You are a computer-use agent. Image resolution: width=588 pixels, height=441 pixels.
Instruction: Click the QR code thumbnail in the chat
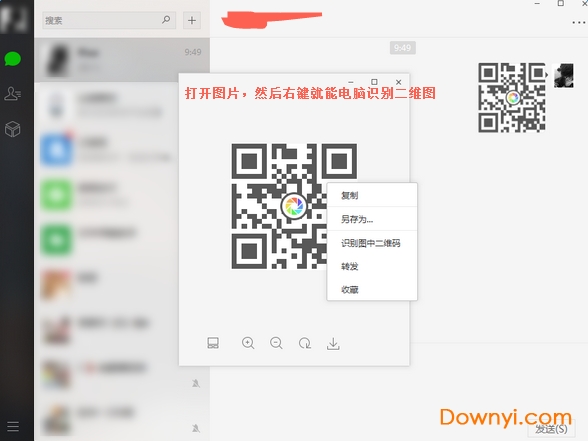512,98
